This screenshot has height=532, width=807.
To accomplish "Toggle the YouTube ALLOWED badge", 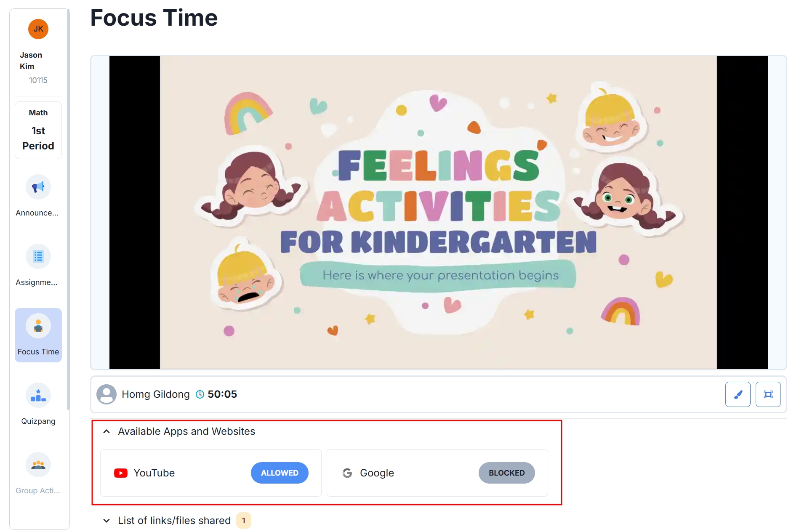I will coord(280,473).
